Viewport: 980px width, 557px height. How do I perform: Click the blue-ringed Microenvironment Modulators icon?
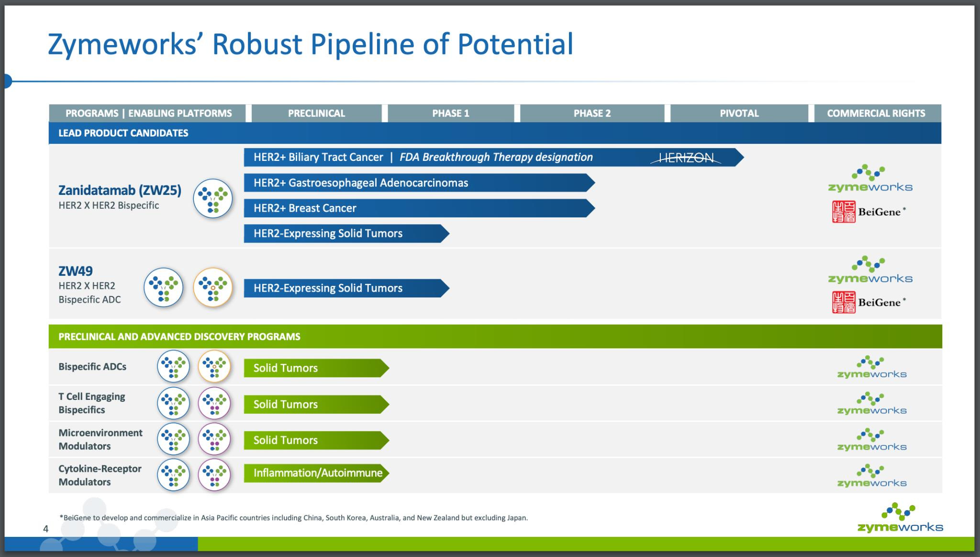click(173, 439)
